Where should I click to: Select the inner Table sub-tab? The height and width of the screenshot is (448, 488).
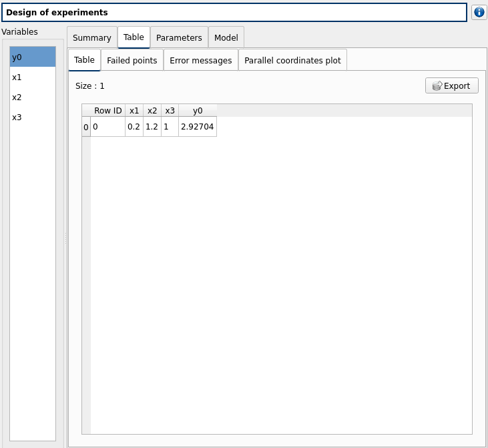coord(84,60)
